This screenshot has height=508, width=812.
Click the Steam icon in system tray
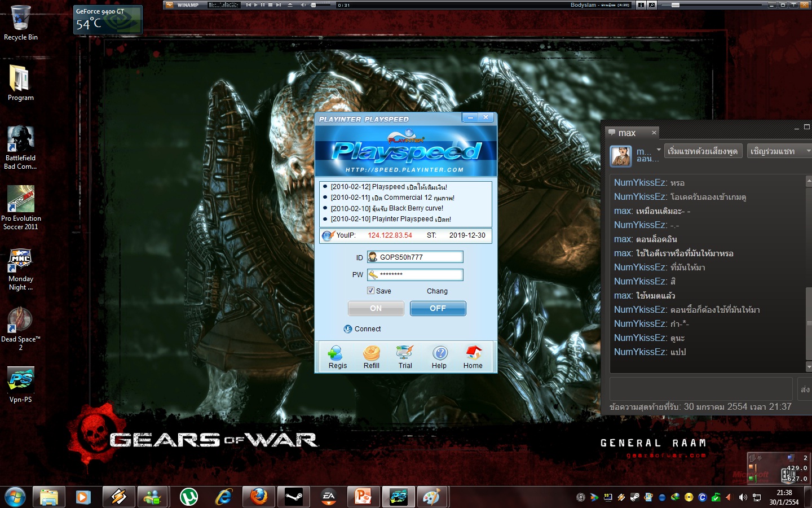pyautogui.click(x=635, y=497)
